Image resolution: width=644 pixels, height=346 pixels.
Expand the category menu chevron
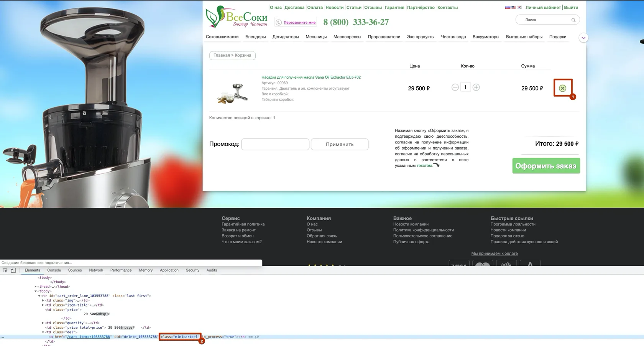pos(583,38)
